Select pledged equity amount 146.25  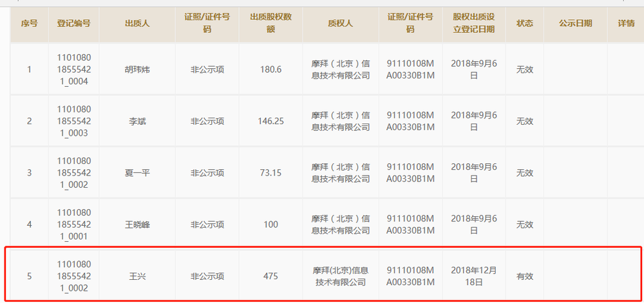[270, 122]
